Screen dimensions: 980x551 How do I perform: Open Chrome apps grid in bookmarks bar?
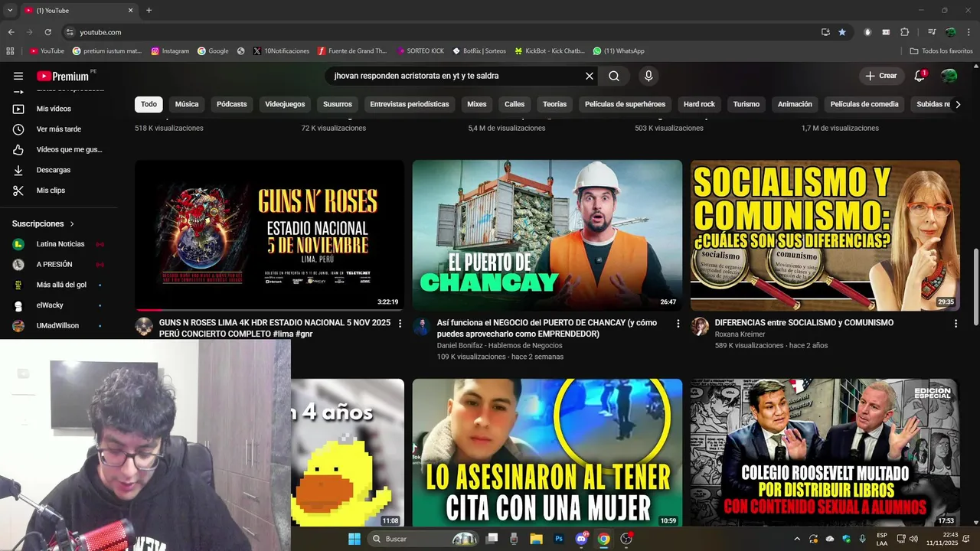[10, 51]
